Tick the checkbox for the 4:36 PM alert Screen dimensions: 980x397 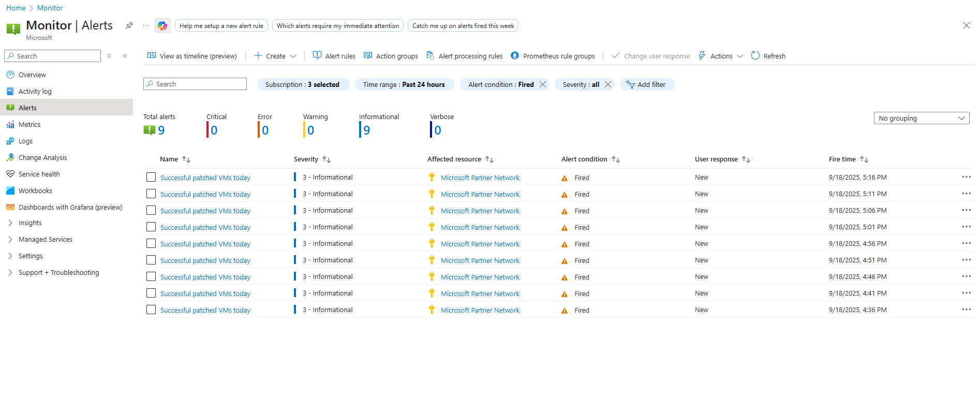coord(151,310)
